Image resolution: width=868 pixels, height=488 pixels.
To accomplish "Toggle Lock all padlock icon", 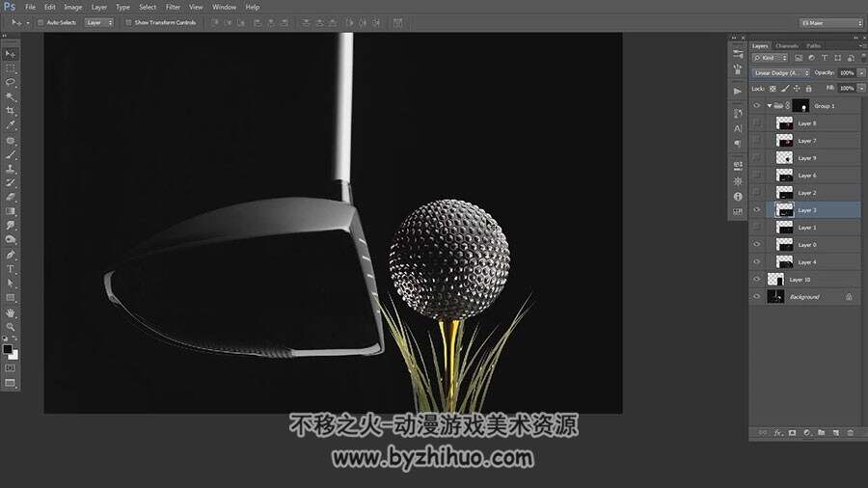I will pyautogui.click(x=809, y=89).
